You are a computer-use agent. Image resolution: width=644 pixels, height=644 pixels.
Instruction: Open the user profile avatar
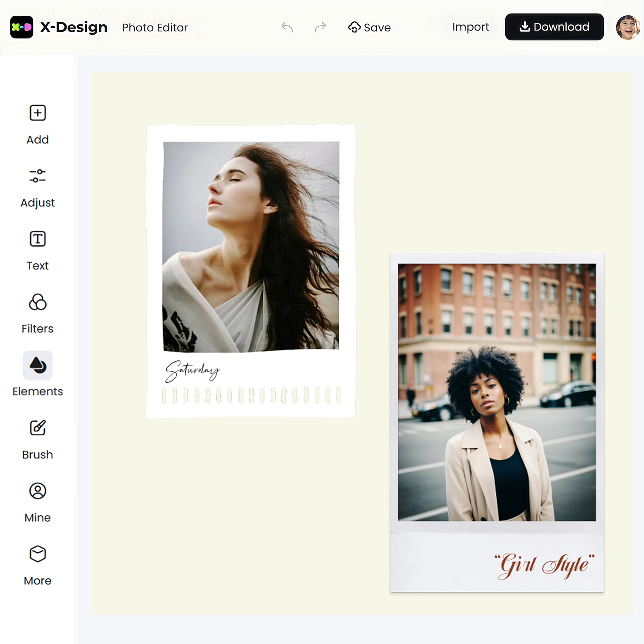(x=627, y=27)
